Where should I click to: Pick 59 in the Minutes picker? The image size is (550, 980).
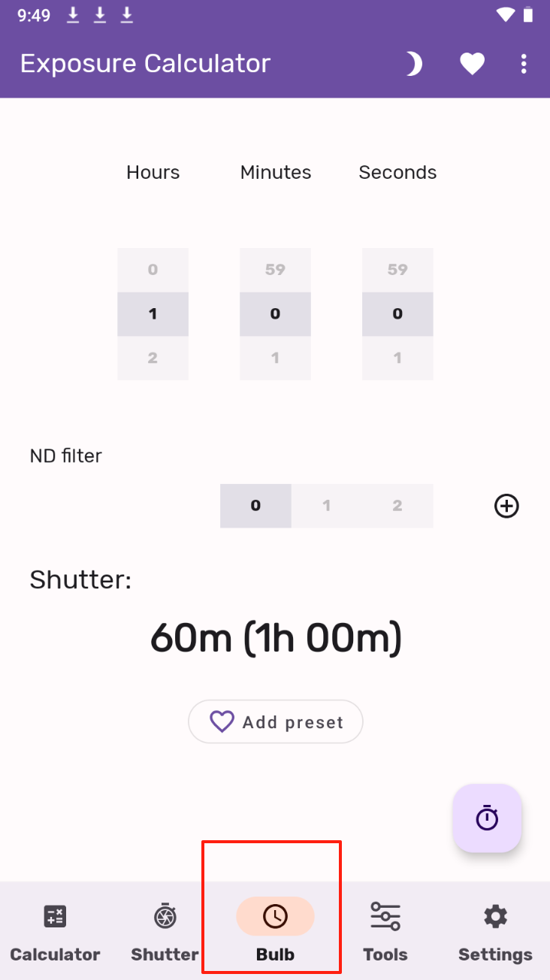click(275, 270)
